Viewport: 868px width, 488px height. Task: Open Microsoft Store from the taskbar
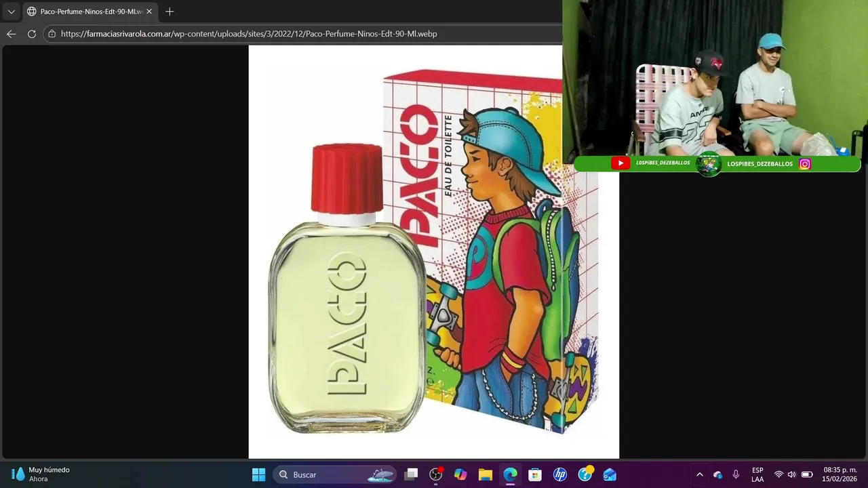point(535,474)
